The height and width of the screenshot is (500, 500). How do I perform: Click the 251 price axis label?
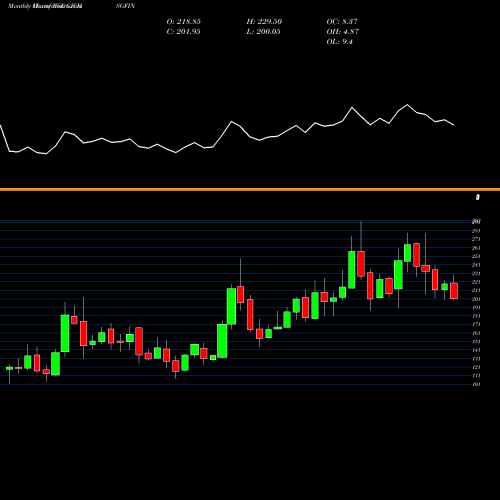coord(476,256)
